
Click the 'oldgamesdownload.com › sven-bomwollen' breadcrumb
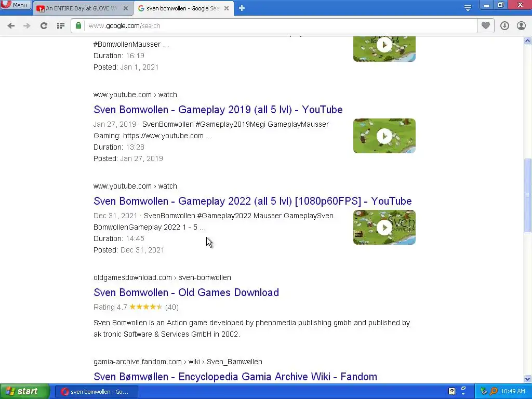162,277
